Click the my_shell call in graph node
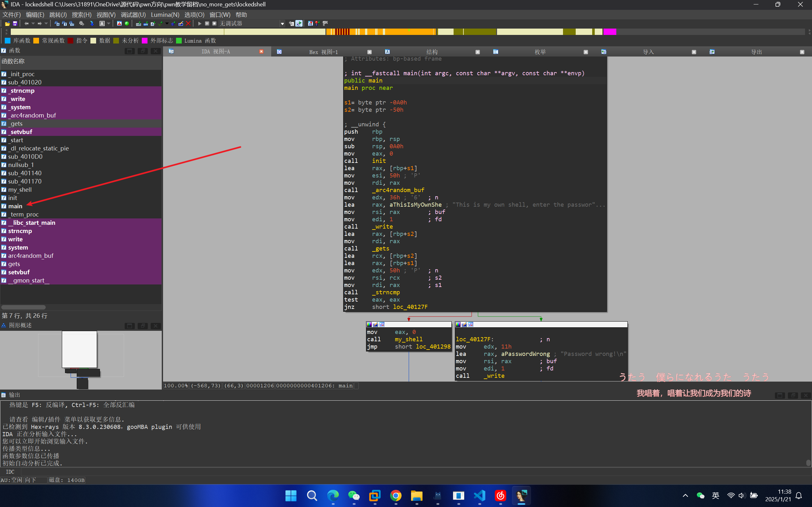This screenshot has height=507, width=812. click(408, 339)
